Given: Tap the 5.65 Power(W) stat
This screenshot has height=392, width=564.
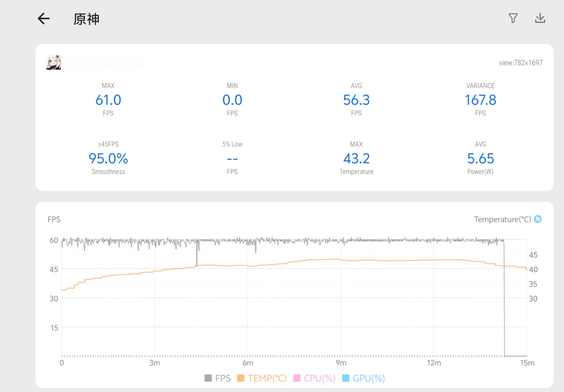Looking at the screenshot, I should pos(480,158).
